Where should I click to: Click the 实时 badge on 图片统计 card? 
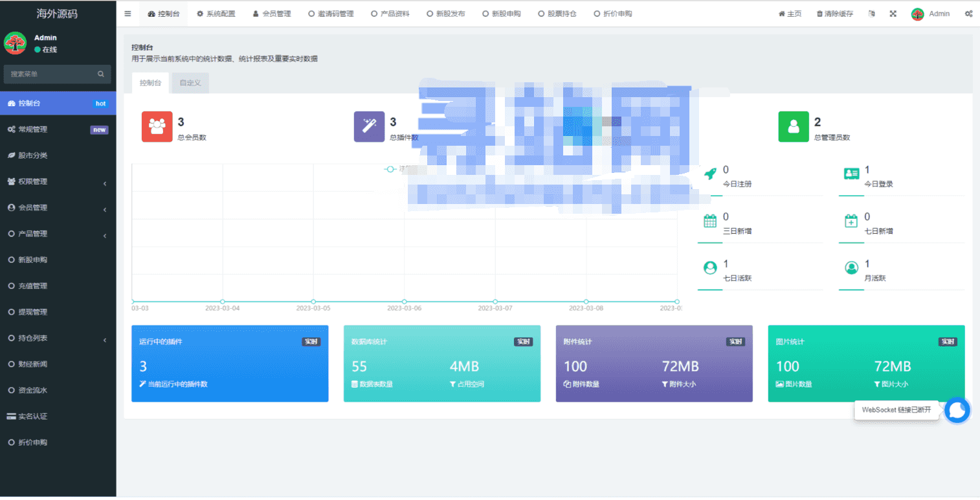(948, 342)
